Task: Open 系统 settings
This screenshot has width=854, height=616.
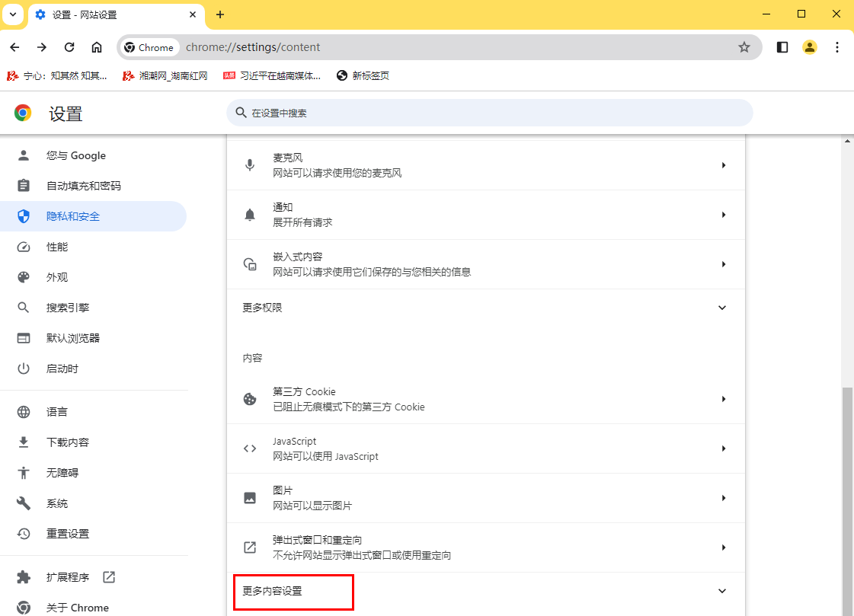Action: (x=93, y=503)
